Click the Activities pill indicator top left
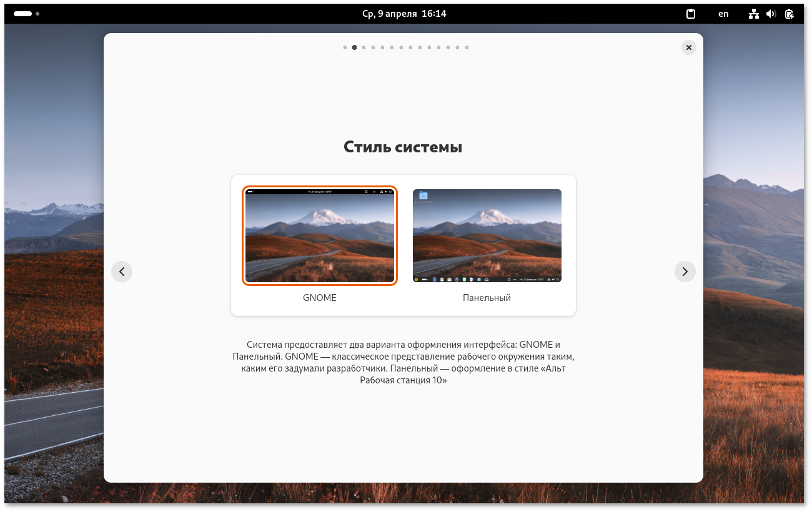This screenshot has width=812, height=512. tap(24, 13)
